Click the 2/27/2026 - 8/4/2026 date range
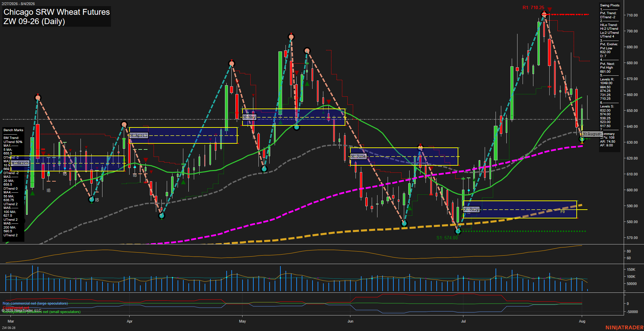The image size is (644, 331). point(18,4)
